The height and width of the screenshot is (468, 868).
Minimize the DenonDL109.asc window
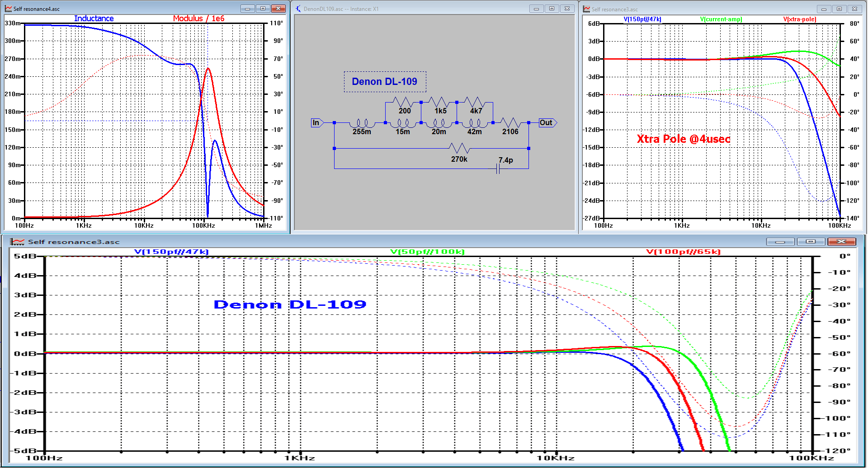536,9
